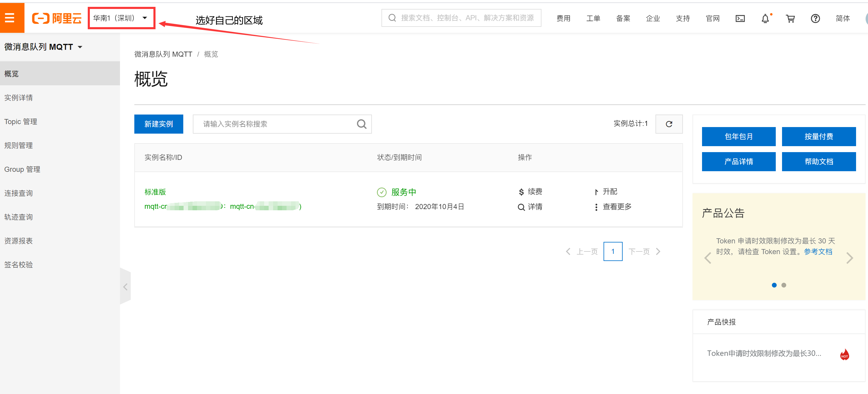Viewport: 868px width, 394px height.
Task: Open 签名校验 in the sidebar
Action: 60,265
